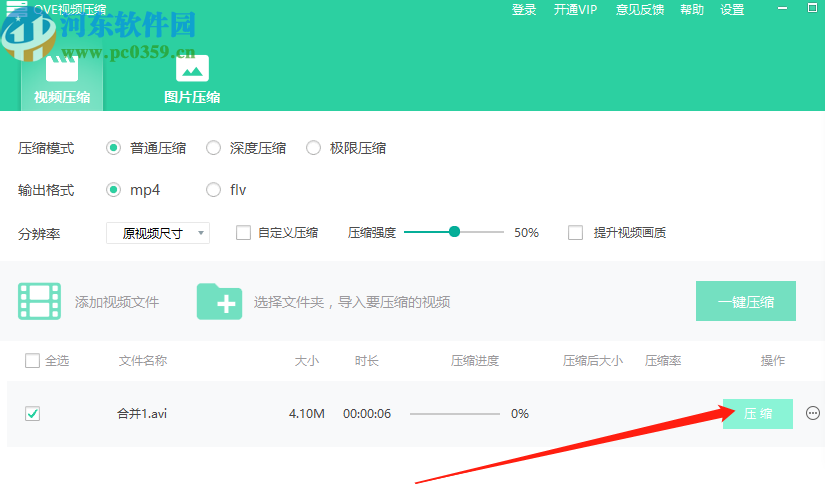The height and width of the screenshot is (488, 825).
Task: Click the film strip add-video icon
Action: (39, 301)
